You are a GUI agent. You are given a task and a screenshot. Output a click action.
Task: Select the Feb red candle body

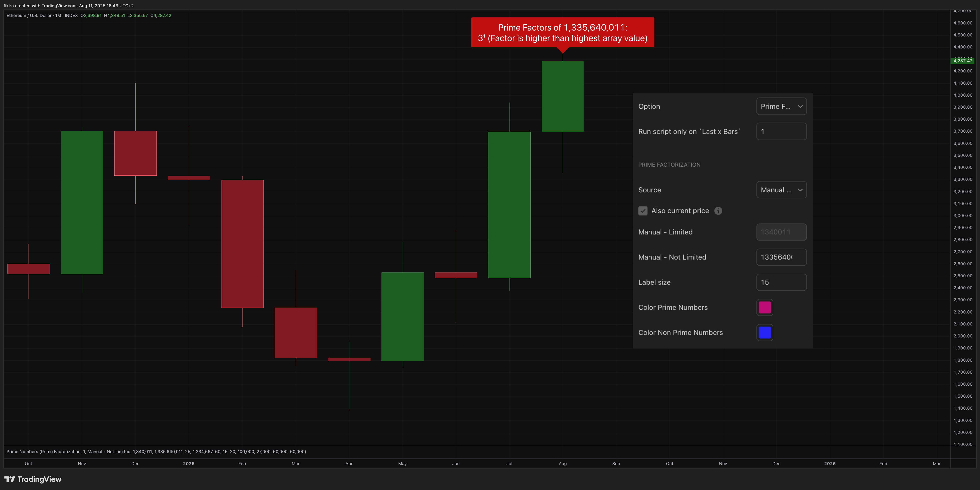click(242, 244)
